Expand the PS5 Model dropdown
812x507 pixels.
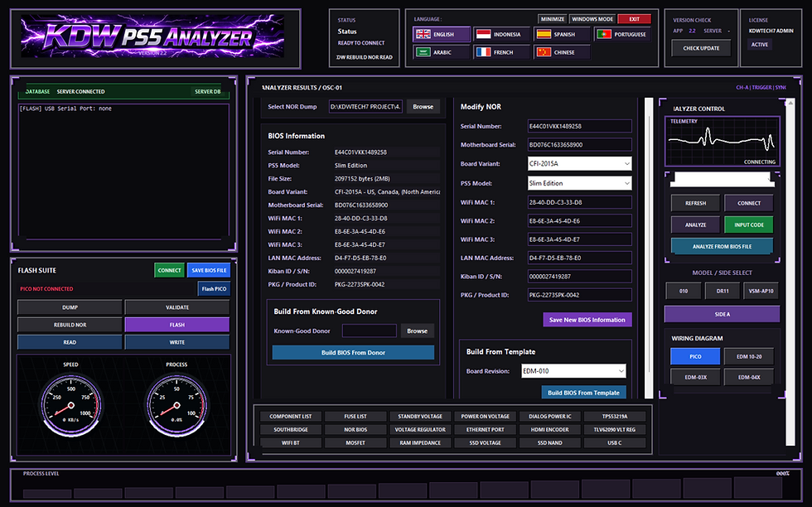coord(579,183)
